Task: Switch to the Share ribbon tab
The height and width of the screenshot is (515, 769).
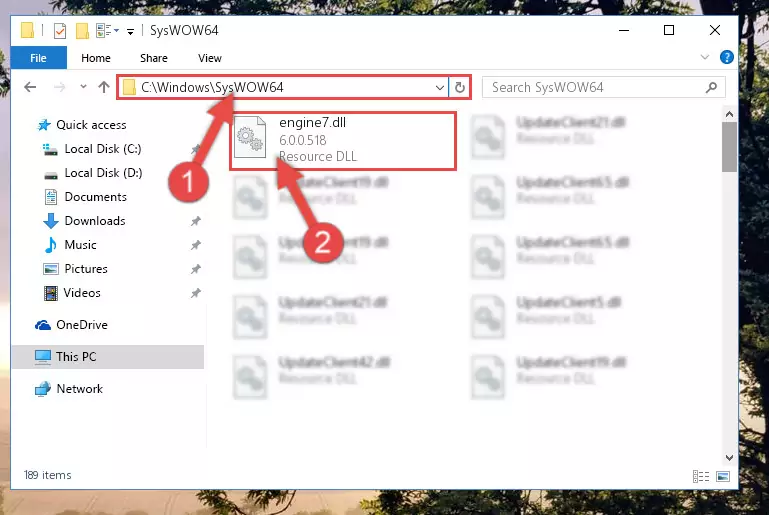Action: coord(154,58)
